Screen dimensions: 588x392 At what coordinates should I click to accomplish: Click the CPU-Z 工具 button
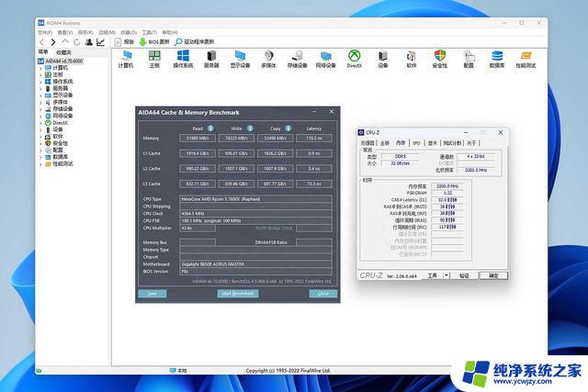(x=433, y=275)
